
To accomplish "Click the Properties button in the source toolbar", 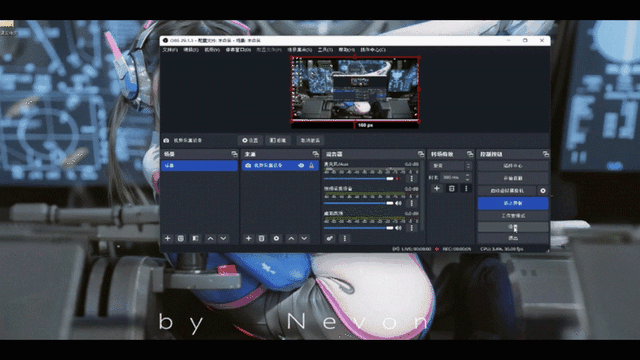I will click(x=250, y=140).
